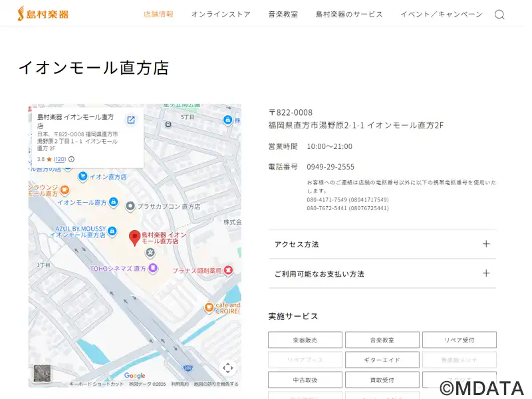Select the プラナス調剤薬局 marker
This screenshot has width=532, height=399.
click(229, 270)
